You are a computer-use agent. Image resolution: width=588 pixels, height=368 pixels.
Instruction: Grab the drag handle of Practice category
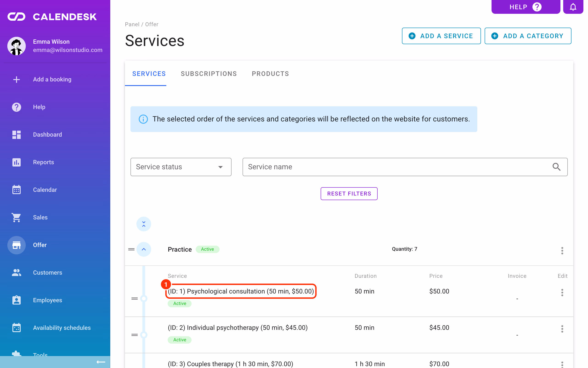click(x=131, y=249)
